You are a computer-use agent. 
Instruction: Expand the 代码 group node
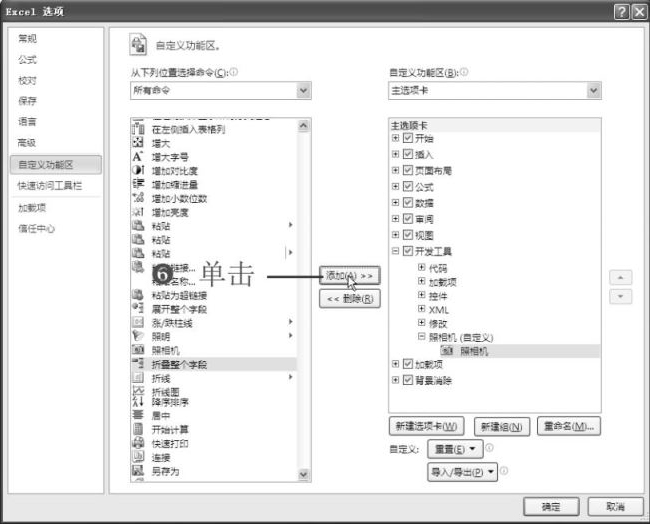click(x=422, y=267)
